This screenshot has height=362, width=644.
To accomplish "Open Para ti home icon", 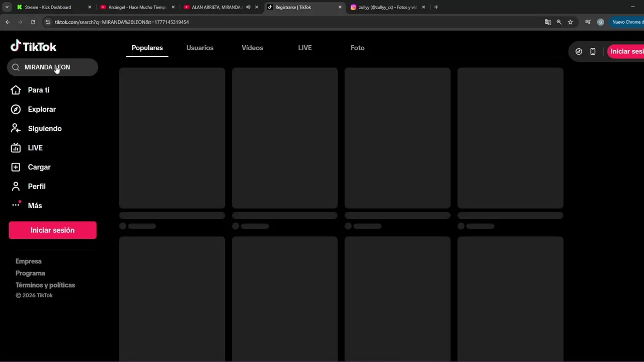I will point(16,90).
